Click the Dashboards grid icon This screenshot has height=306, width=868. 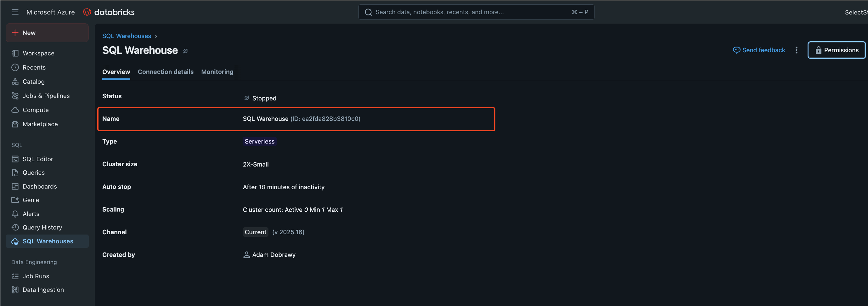pyautogui.click(x=15, y=186)
